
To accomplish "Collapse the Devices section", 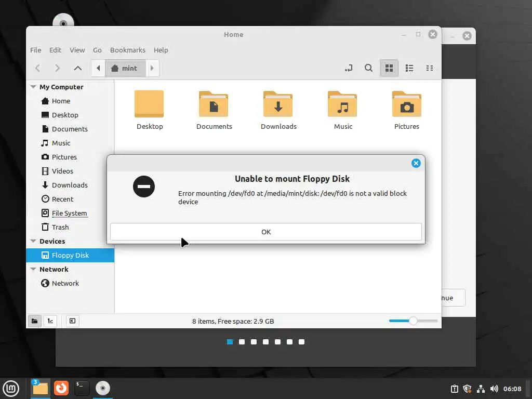I will coord(33,241).
